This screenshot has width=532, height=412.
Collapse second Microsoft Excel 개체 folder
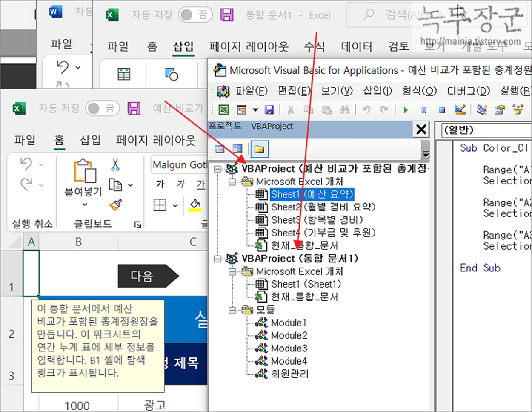pos(232,271)
